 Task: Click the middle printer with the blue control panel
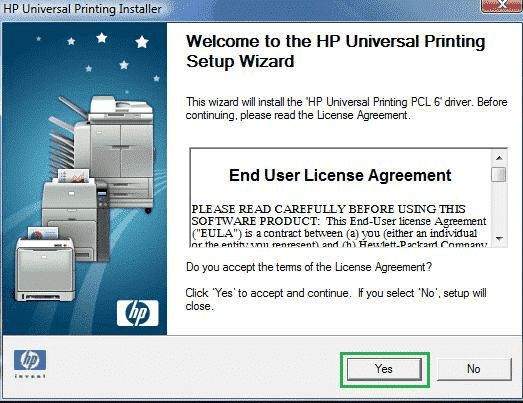pos(76,216)
